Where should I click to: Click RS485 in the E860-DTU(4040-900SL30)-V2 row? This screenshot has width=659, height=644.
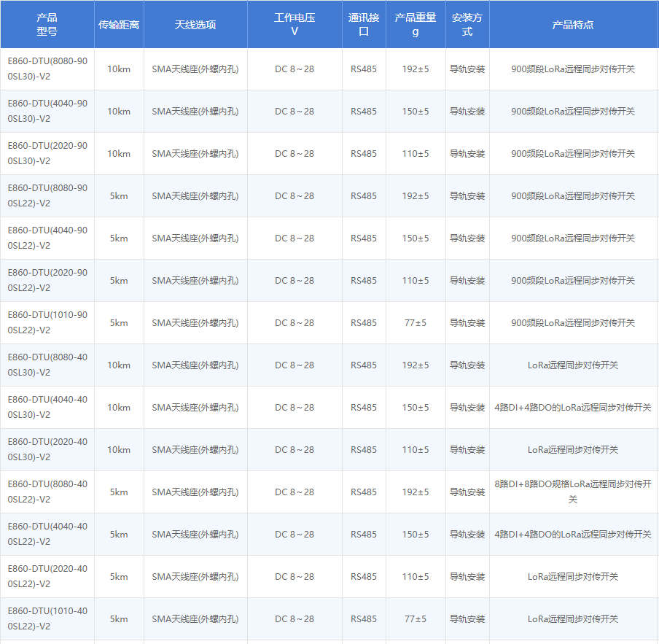362,112
